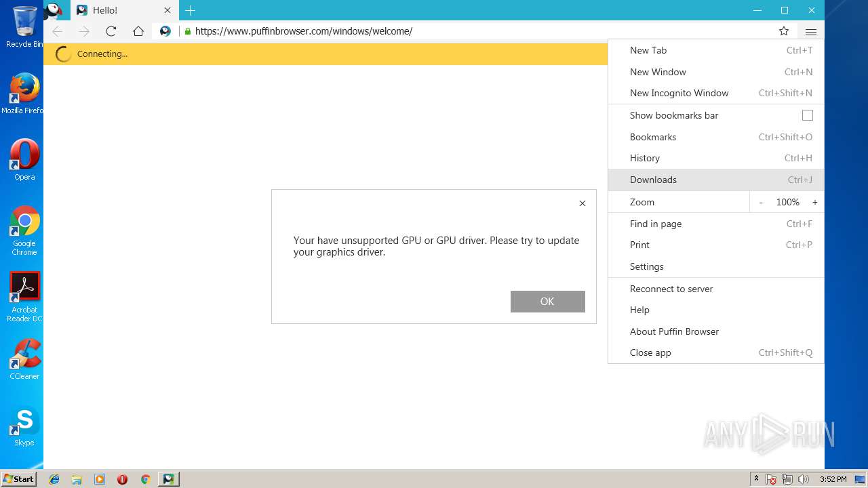Click the forward navigation arrow
Viewport: 868px width, 488px height.
pyautogui.click(x=84, y=31)
